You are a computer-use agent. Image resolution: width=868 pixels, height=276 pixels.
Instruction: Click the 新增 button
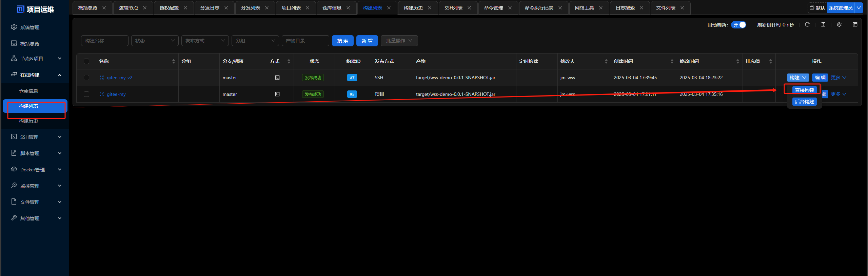(367, 41)
